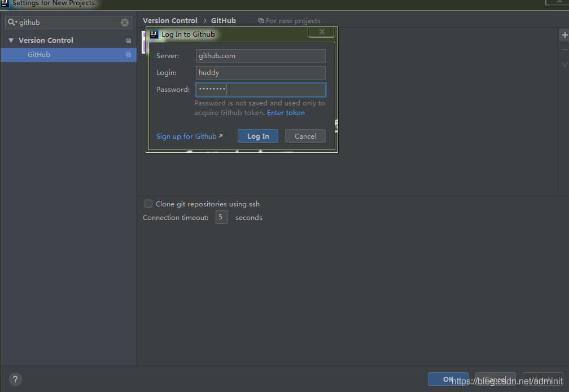The width and height of the screenshot is (569, 392).
Task: Click the Log In button
Action: 258,136
